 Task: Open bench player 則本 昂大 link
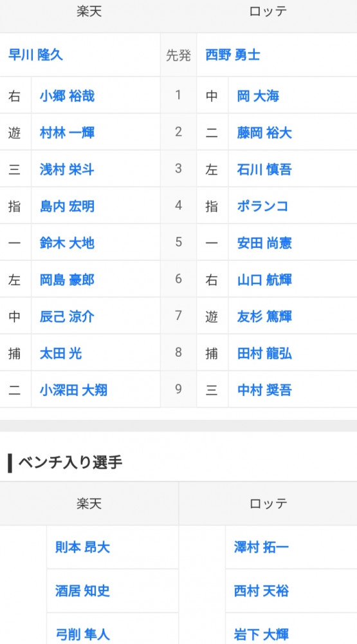[82, 547]
